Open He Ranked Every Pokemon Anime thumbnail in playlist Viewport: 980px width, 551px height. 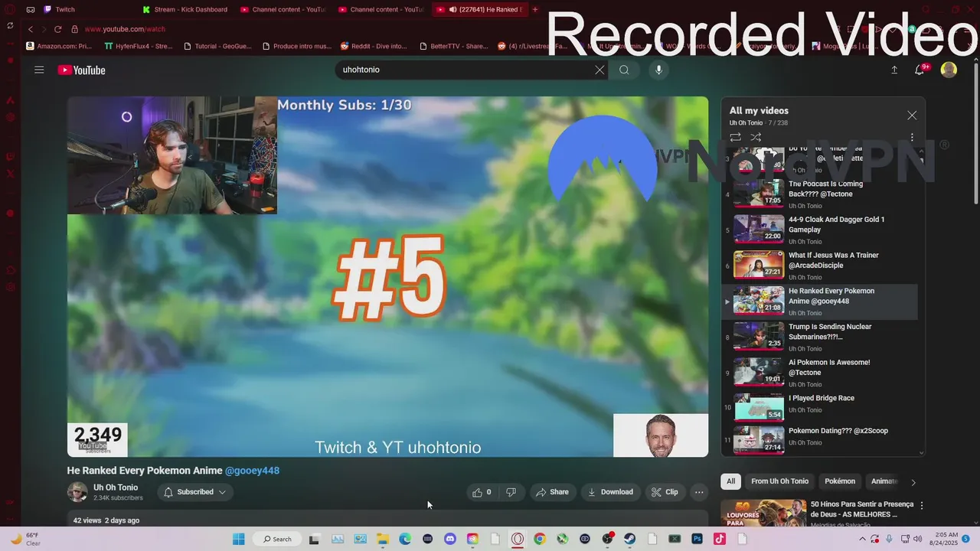click(759, 301)
